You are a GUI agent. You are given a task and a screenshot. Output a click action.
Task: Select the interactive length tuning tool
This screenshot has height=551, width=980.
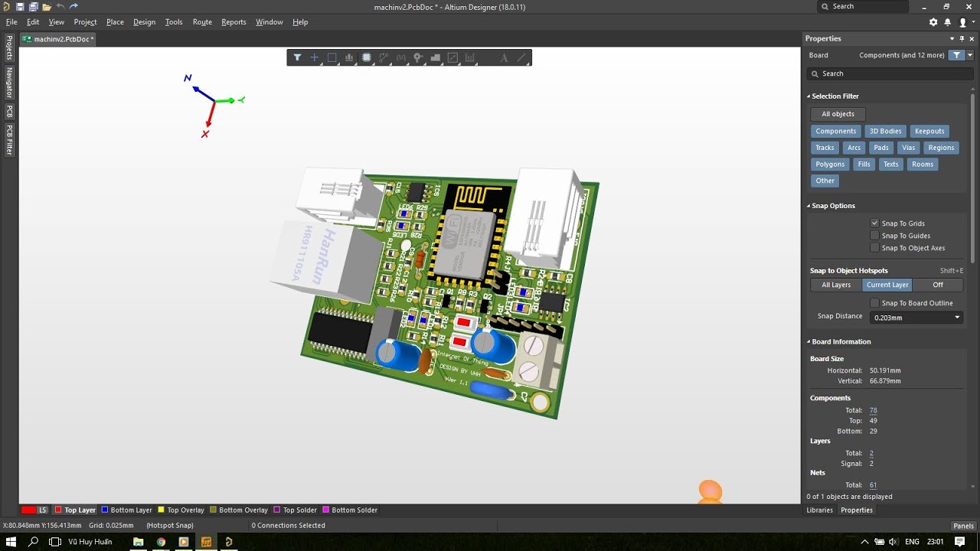click(401, 57)
